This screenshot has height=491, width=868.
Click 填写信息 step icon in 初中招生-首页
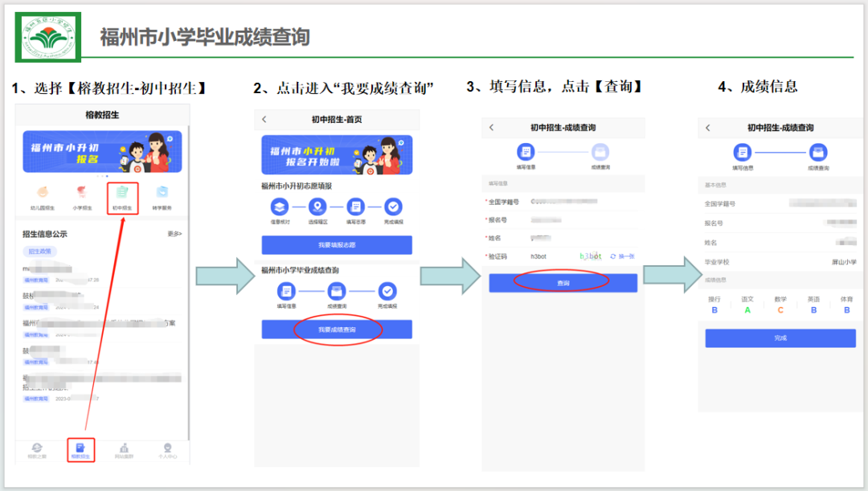(286, 291)
